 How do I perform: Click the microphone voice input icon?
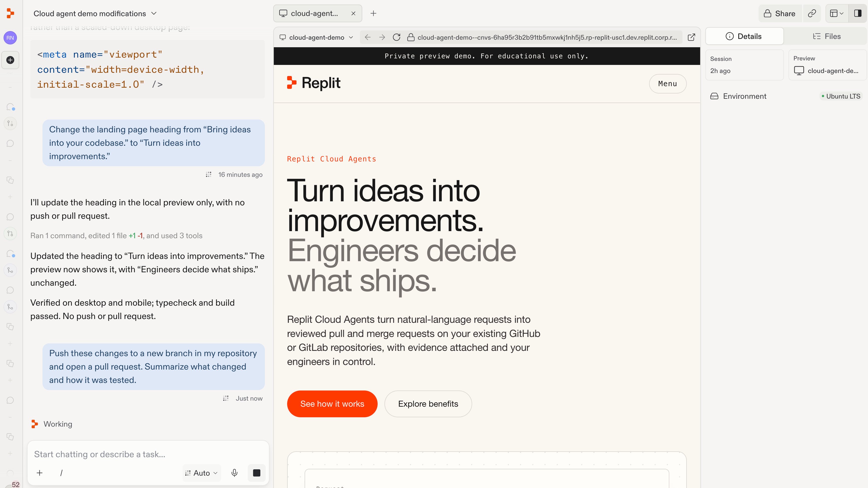click(x=235, y=473)
